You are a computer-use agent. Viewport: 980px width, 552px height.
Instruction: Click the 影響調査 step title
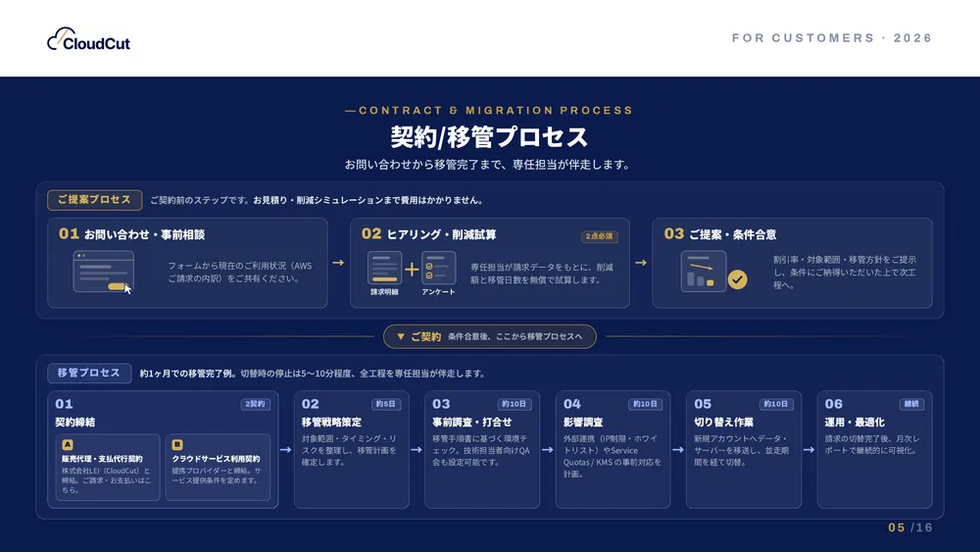pyautogui.click(x=583, y=423)
